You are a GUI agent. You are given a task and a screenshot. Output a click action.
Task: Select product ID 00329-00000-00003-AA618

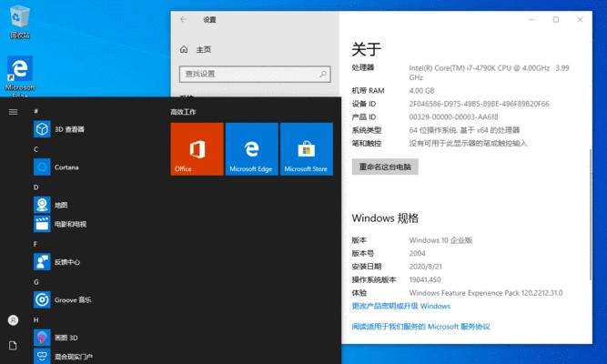[453, 117]
